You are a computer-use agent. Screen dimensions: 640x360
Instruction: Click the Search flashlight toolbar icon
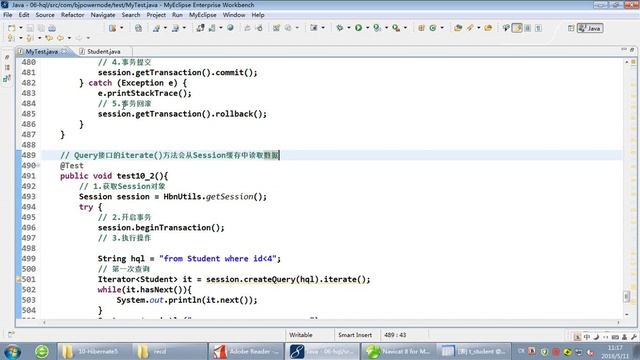[x=470, y=28]
